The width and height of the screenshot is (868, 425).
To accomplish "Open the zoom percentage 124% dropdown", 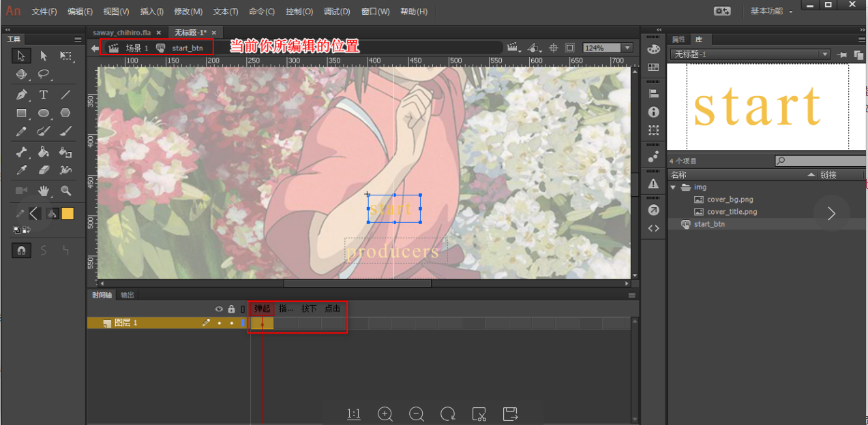I will click(x=627, y=48).
